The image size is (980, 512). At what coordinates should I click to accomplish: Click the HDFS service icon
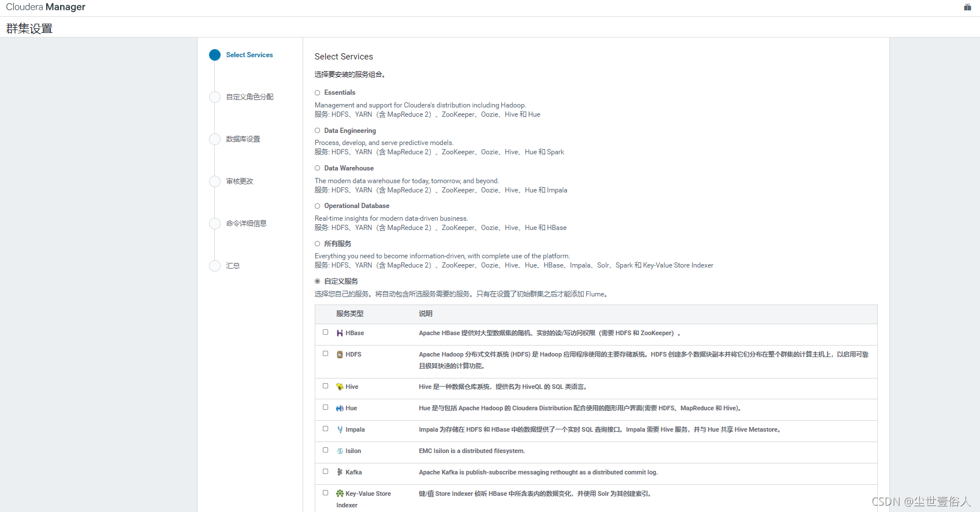340,355
